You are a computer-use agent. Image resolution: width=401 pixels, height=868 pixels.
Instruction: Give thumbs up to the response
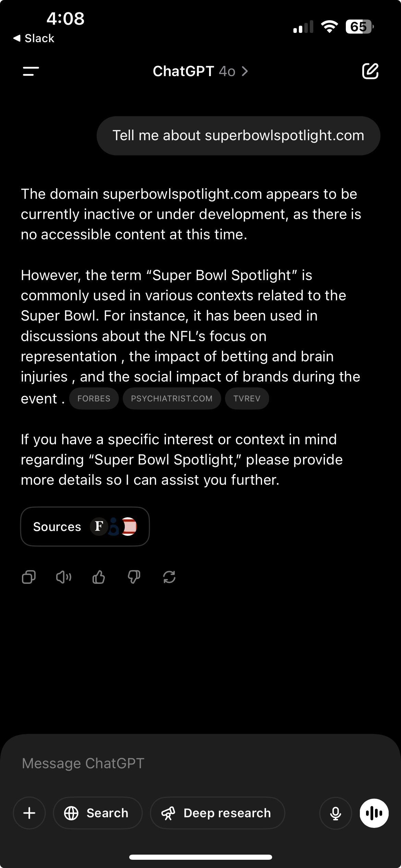(99, 577)
